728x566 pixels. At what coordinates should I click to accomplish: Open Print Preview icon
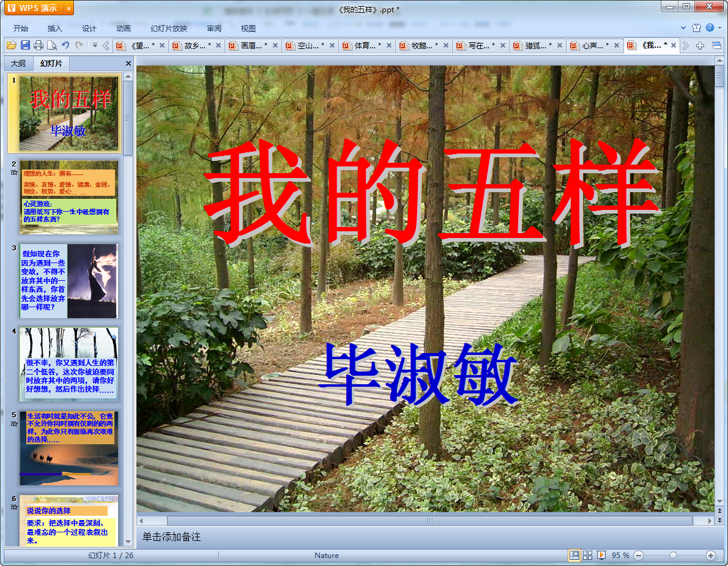pyautogui.click(x=52, y=45)
